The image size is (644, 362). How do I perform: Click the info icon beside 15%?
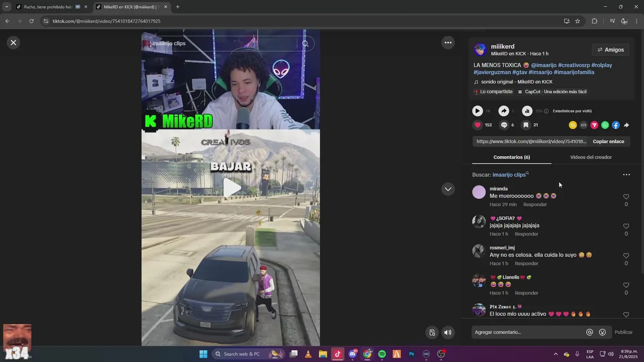tap(546, 111)
